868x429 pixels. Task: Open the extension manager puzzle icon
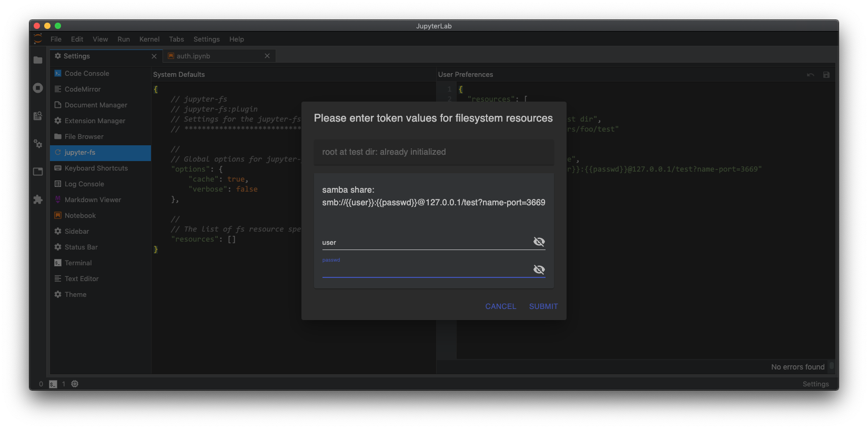[x=38, y=199]
